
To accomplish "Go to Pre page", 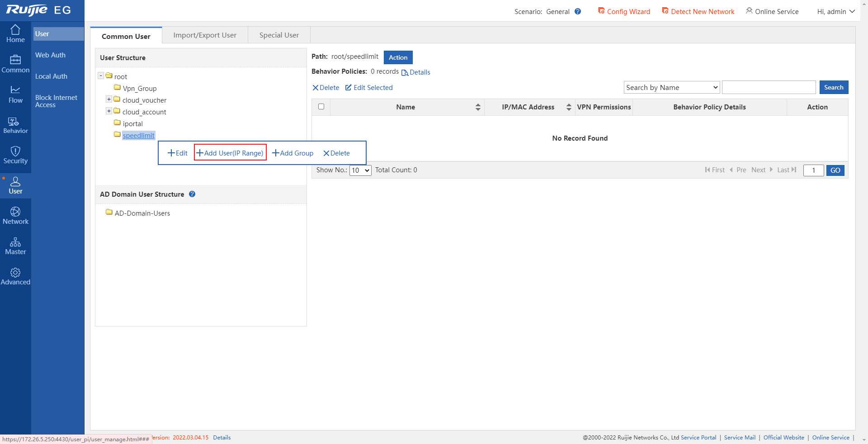I will pos(738,170).
